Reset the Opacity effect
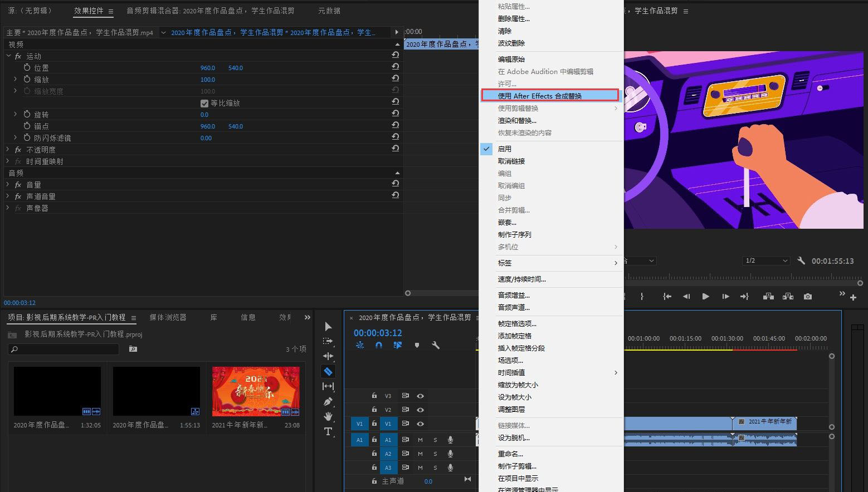Screen dimensions: 868x492 pos(395,149)
